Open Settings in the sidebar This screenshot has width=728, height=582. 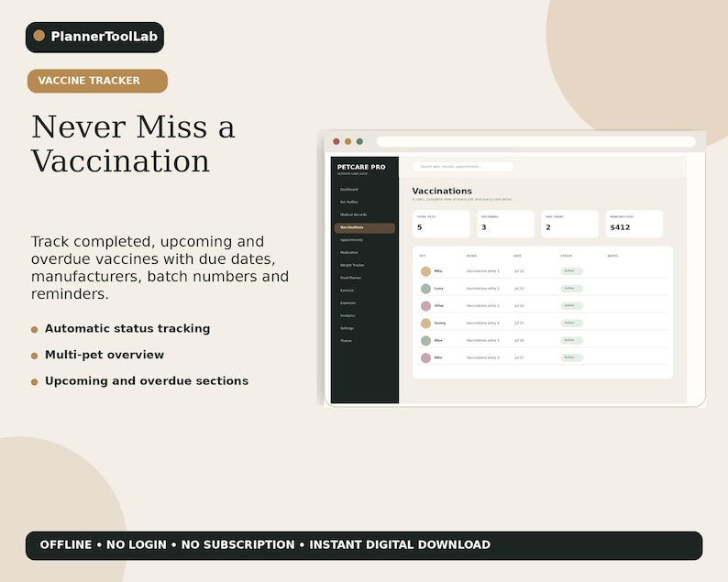pyautogui.click(x=347, y=328)
